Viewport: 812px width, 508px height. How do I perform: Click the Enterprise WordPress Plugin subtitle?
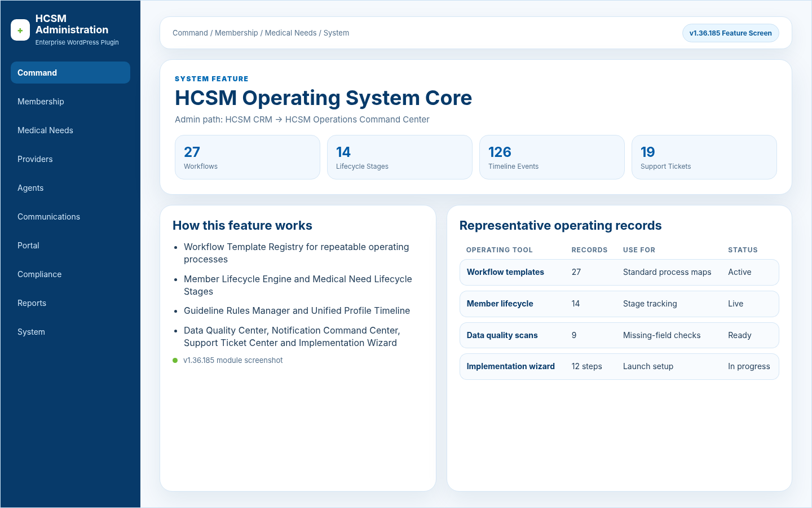tap(77, 42)
